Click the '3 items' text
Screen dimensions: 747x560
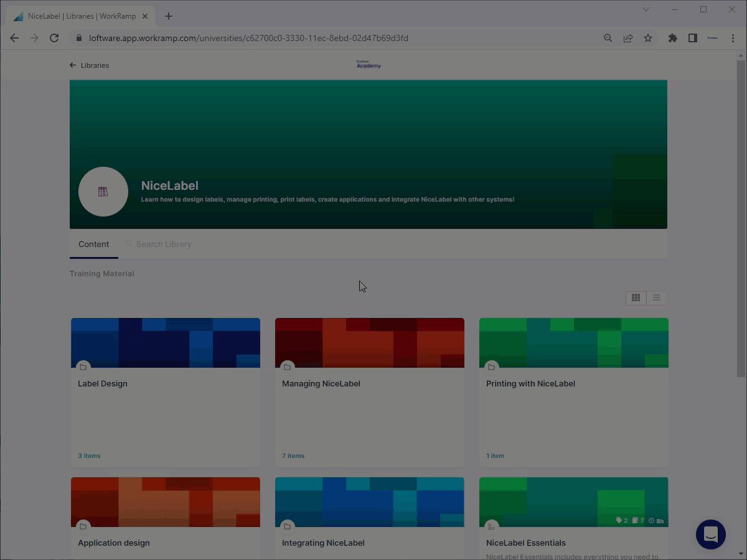[x=89, y=456]
